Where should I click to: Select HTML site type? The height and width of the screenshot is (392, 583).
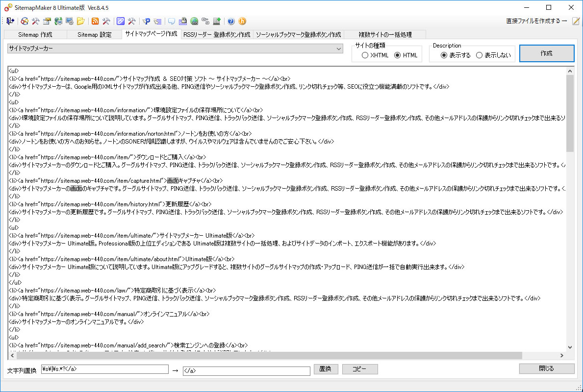[x=406, y=55]
